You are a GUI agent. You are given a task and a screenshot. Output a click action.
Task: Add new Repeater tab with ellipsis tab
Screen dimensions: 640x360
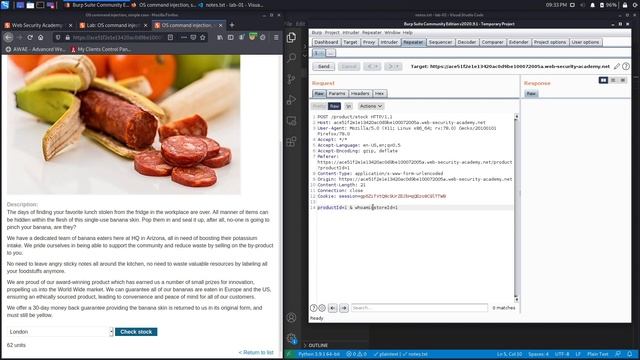(331, 53)
